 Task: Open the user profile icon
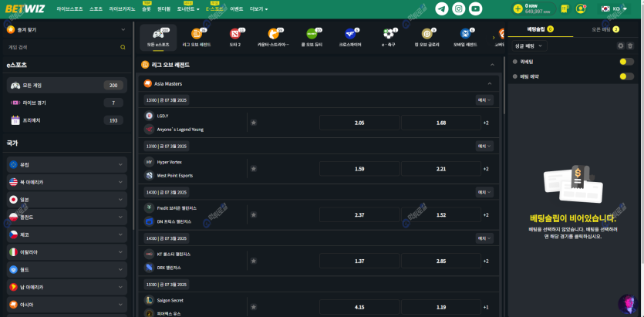[x=581, y=8]
